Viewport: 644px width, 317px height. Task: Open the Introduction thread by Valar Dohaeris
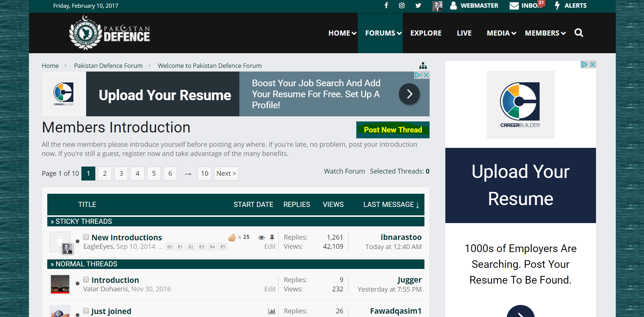coord(115,280)
